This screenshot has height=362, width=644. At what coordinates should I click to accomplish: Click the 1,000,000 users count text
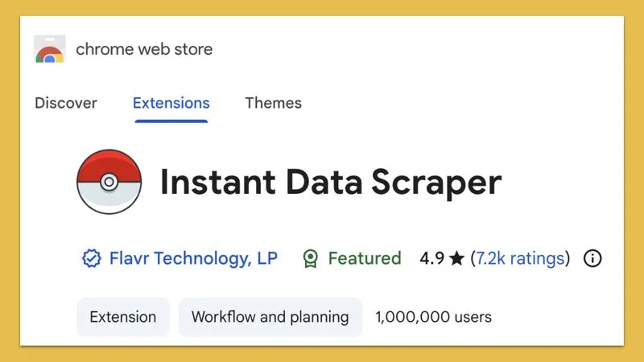click(433, 317)
